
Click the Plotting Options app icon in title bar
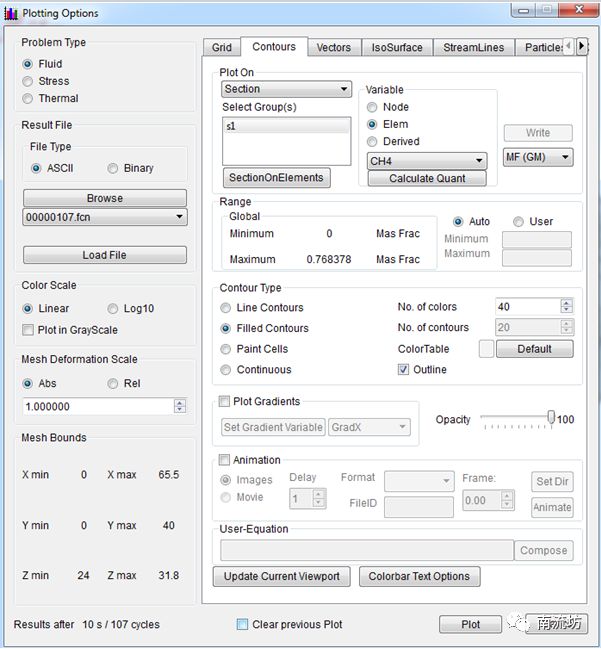(x=11, y=13)
